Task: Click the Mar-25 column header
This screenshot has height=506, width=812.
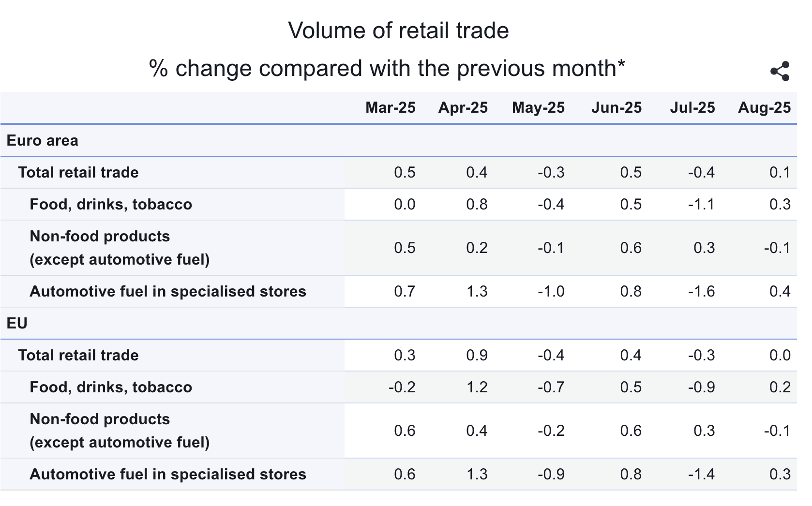Action: click(390, 107)
